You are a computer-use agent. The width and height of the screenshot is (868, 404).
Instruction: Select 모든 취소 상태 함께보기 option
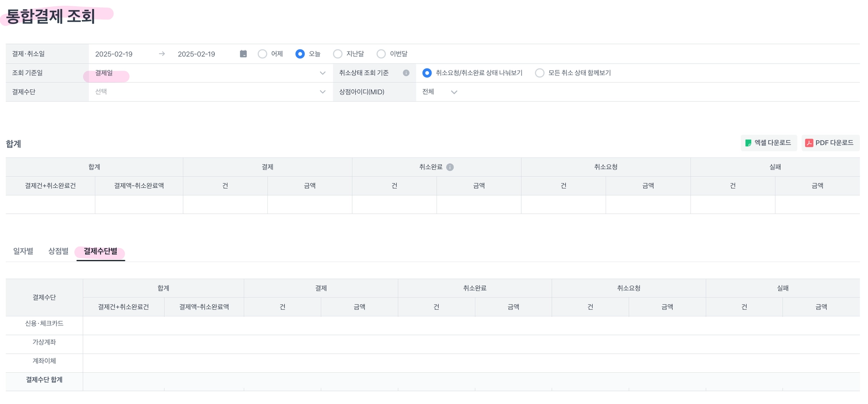coord(540,73)
